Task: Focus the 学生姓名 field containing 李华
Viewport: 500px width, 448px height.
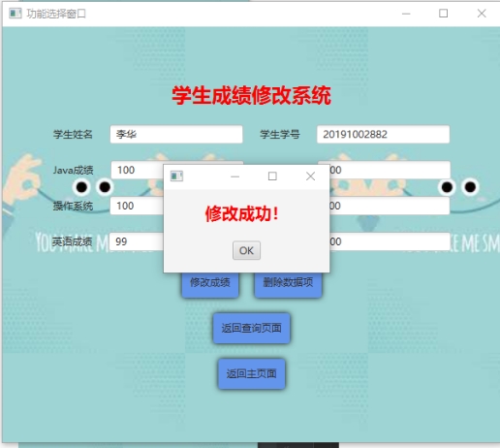Action: pyautogui.click(x=176, y=134)
